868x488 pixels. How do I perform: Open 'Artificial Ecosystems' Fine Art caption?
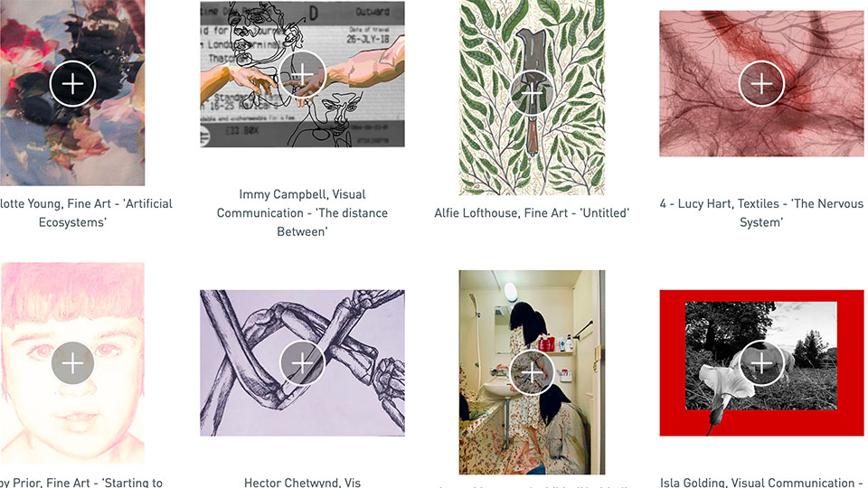coord(86,213)
